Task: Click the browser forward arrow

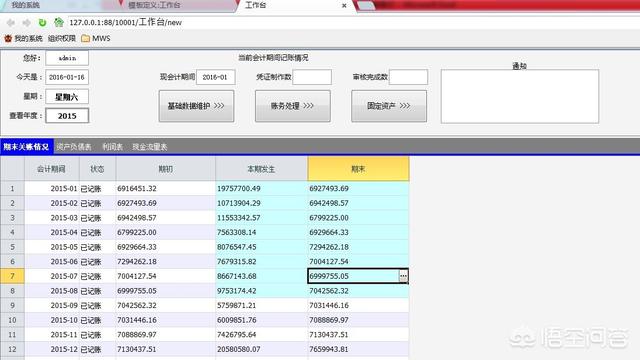Action: 27,23
